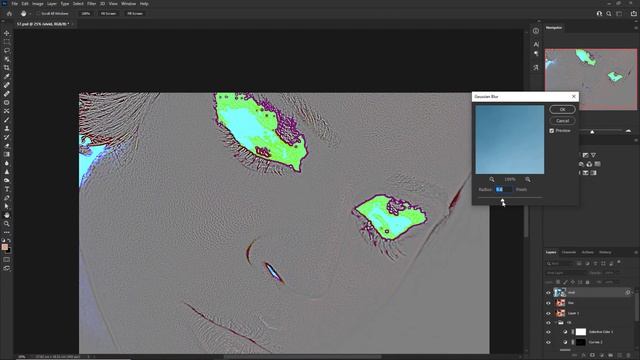Screen dimensions: 640x360
Task: Select the Eyedropper tool
Action: pos(7,76)
